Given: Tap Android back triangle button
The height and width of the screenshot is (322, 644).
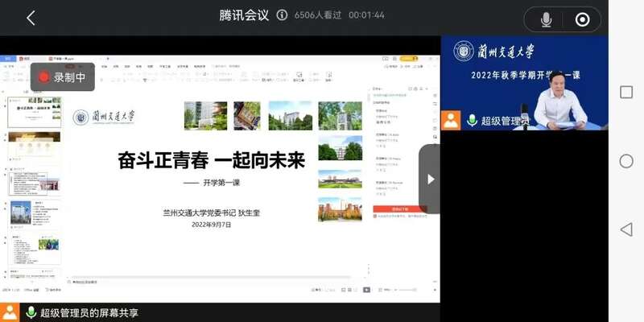Looking at the screenshot, I should [626, 230].
